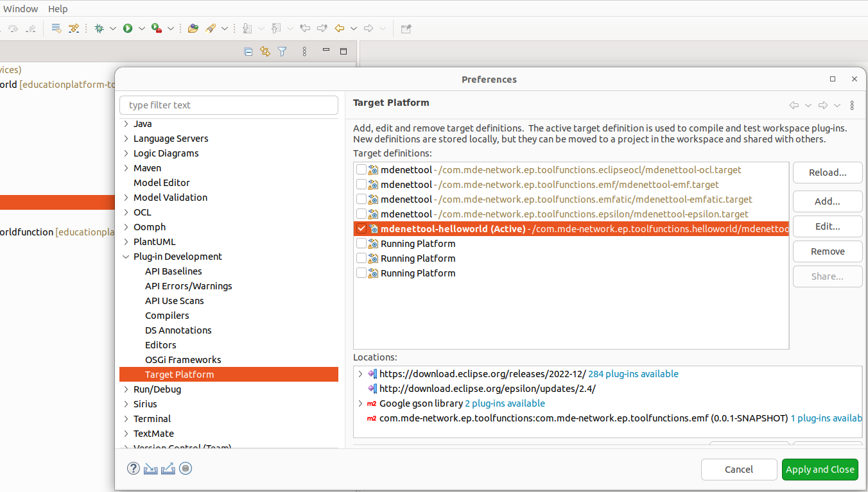Click the Run with external tools icon
The image size is (868, 492).
[157, 28]
